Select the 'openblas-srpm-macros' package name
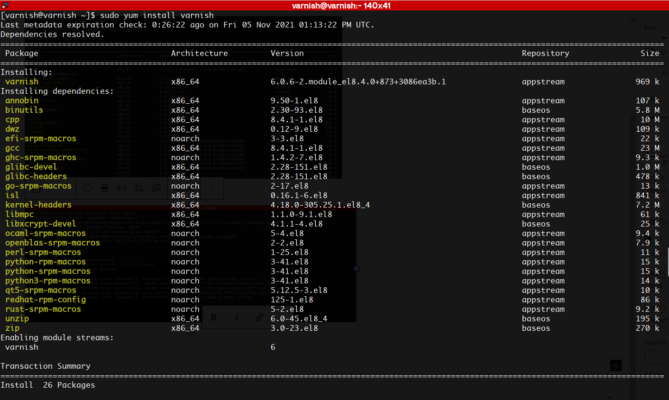 coord(52,243)
